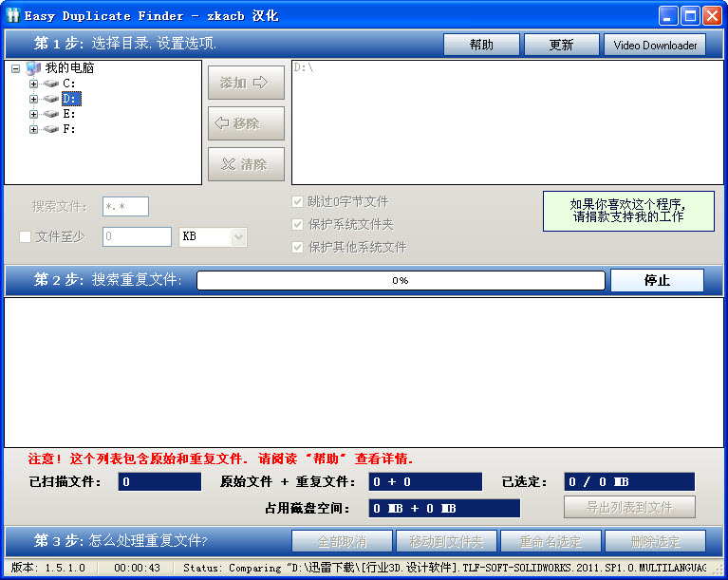The height and width of the screenshot is (580, 728).
Task: Enable the 文件至少 checkbox
Action: (x=26, y=236)
